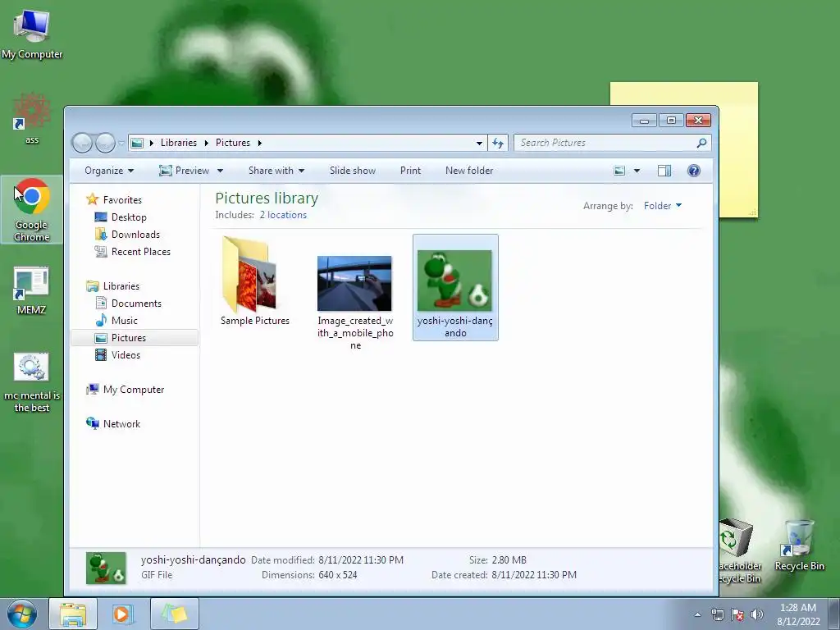Open Windows Start orb
840x630 pixels.
point(22,614)
